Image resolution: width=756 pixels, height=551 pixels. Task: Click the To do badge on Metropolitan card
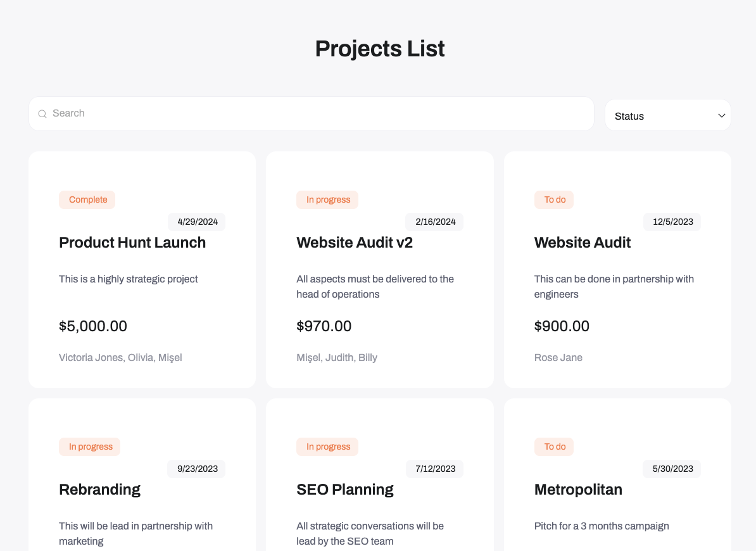554,446
